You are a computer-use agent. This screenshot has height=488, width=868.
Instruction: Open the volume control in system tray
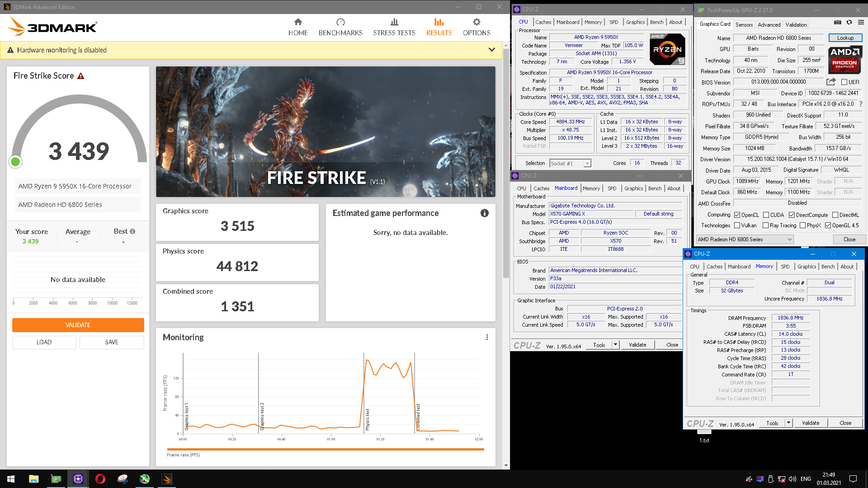tap(792, 479)
